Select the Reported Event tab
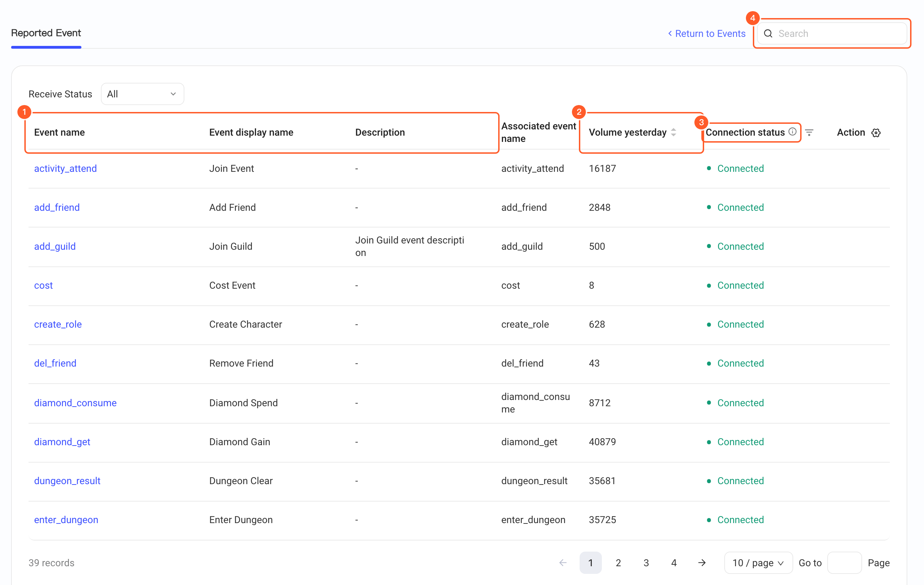 click(x=46, y=33)
